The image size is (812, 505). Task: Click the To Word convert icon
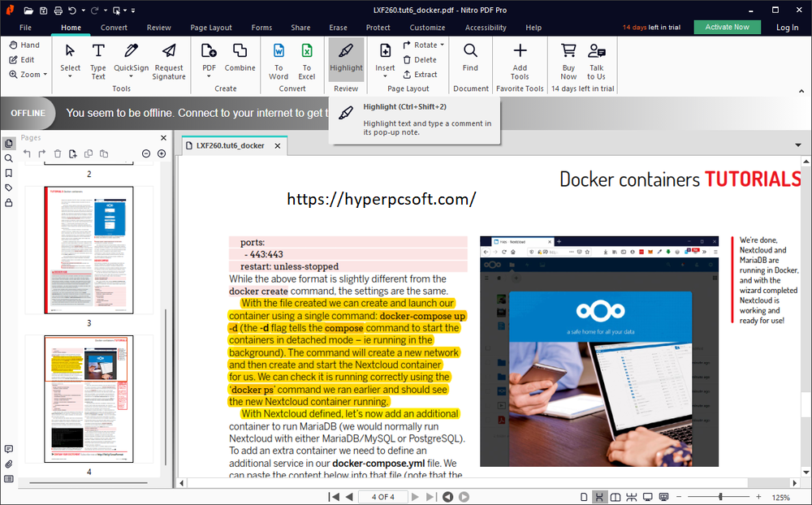coord(279,59)
